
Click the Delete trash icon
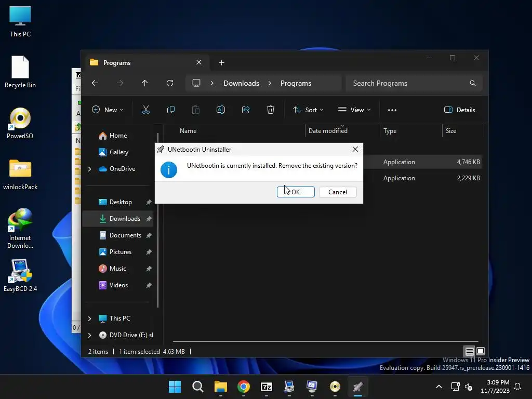pos(270,110)
